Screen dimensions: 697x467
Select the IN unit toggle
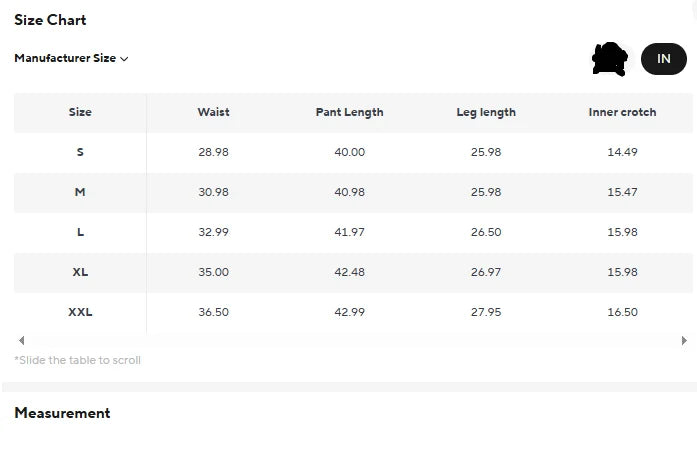pos(663,59)
